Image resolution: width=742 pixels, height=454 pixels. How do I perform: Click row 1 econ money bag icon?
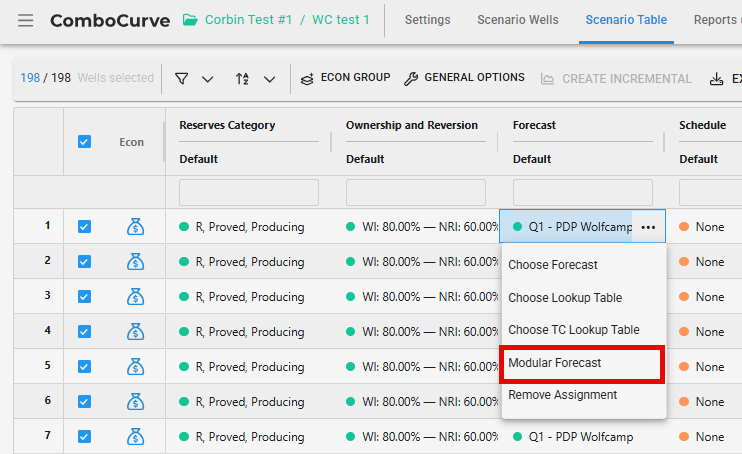(135, 227)
